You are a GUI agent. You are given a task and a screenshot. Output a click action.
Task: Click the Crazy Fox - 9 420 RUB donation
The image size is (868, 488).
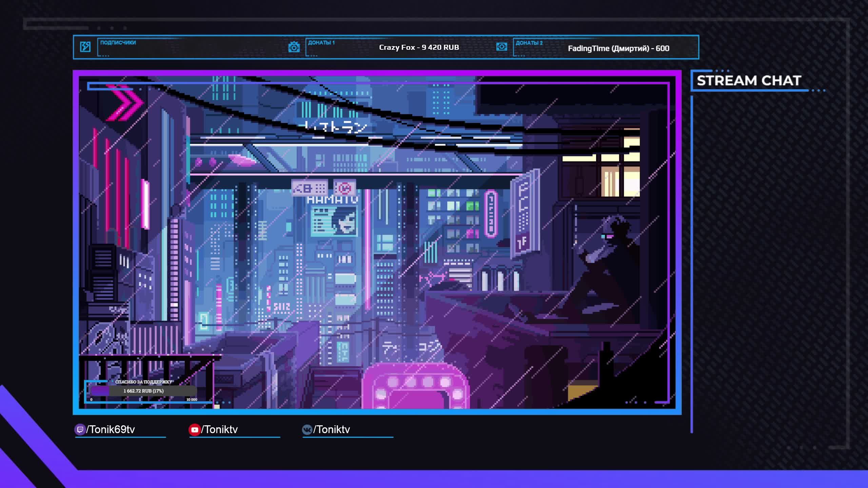coord(419,47)
